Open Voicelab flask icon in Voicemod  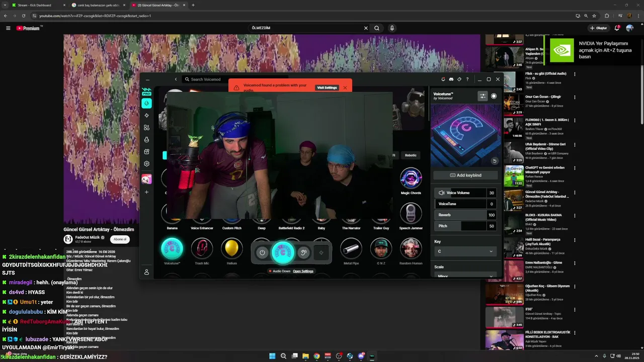coord(146,140)
